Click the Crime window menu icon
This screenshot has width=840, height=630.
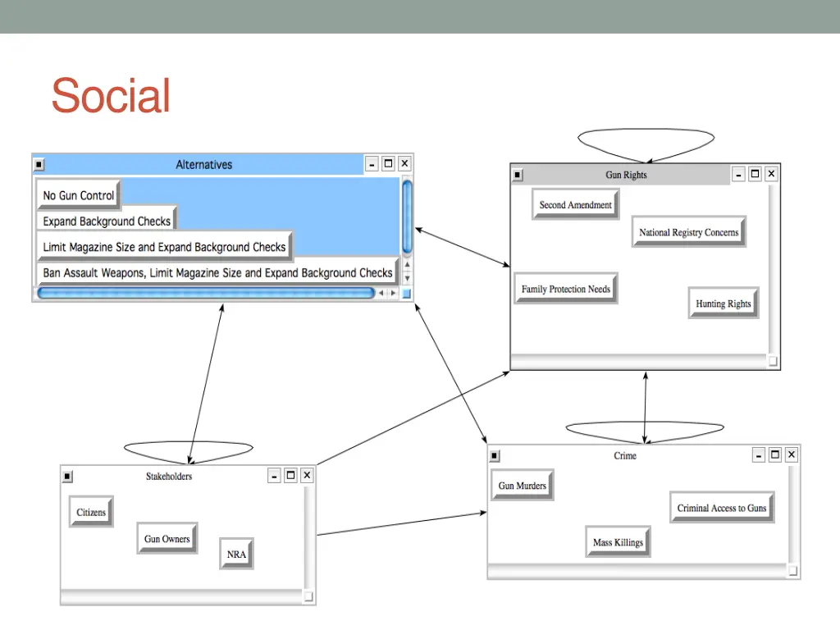coord(494,455)
